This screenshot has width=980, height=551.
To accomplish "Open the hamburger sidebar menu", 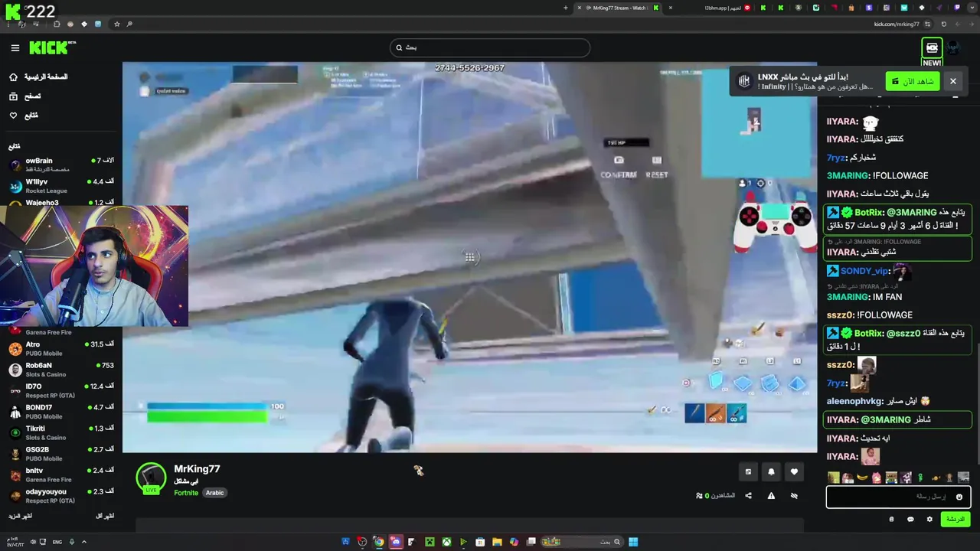I will tap(15, 47).
